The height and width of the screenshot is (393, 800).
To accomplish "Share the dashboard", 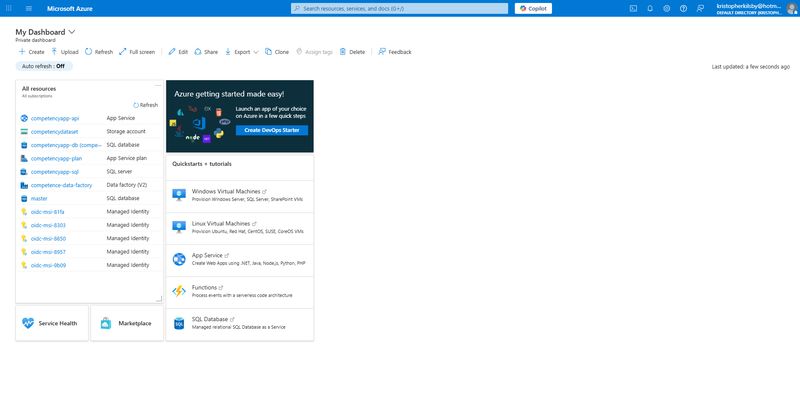I will coord(206,52).
